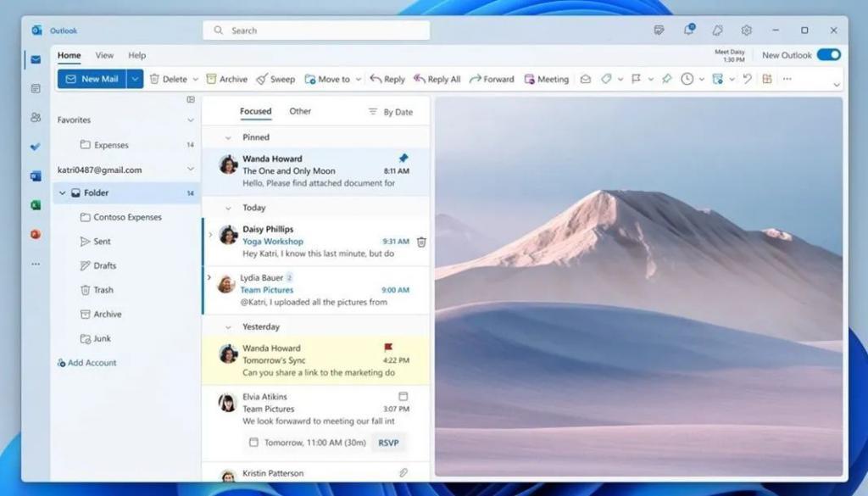
Task: Click the Sweep broom icon in toolbar
Action: click(262, 79)
